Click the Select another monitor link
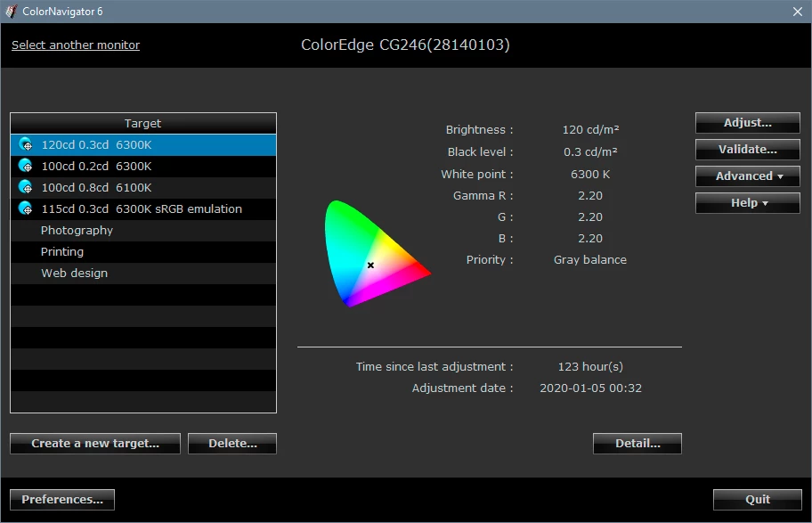The height and width of the screenshot is (523, 812). click(76, 45)
